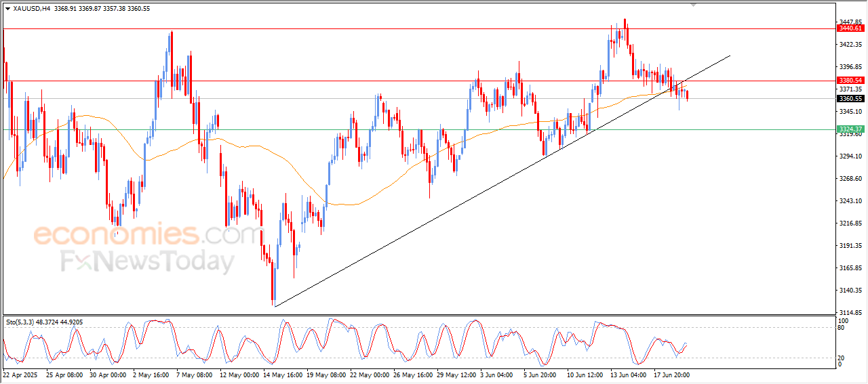Select the red 3380.54 price level label

850,81
